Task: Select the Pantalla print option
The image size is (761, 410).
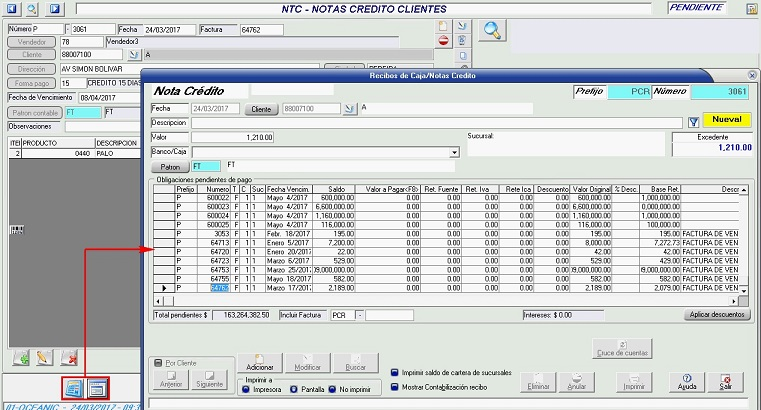Action: [293, 389]
